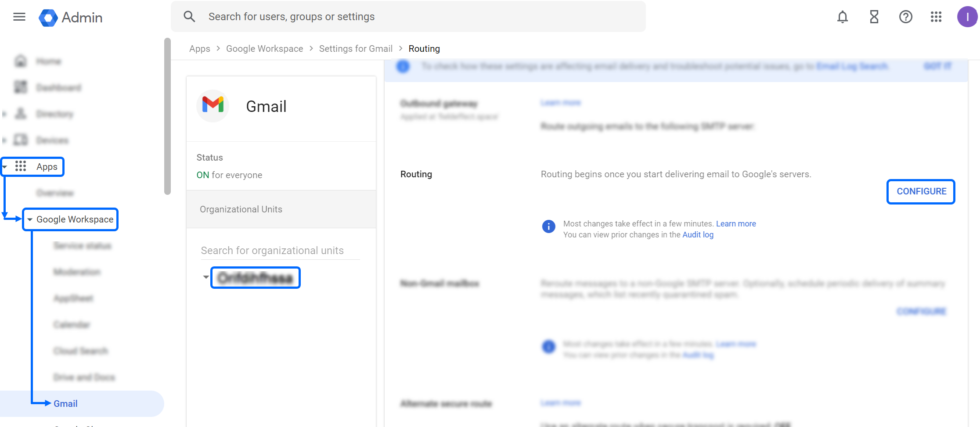Viewport: 980px width, 427px height.
Task: Select the highlighted organizational unit
Action: coord(256,277)
